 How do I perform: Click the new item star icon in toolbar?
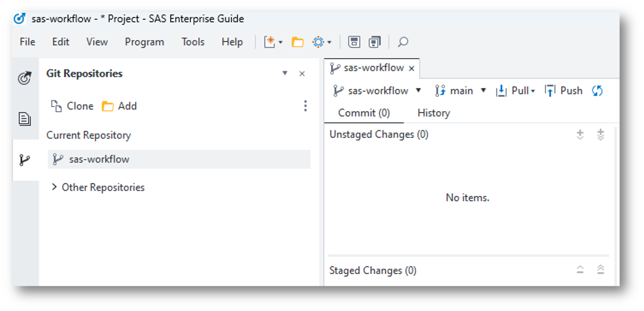coord(270,42)
